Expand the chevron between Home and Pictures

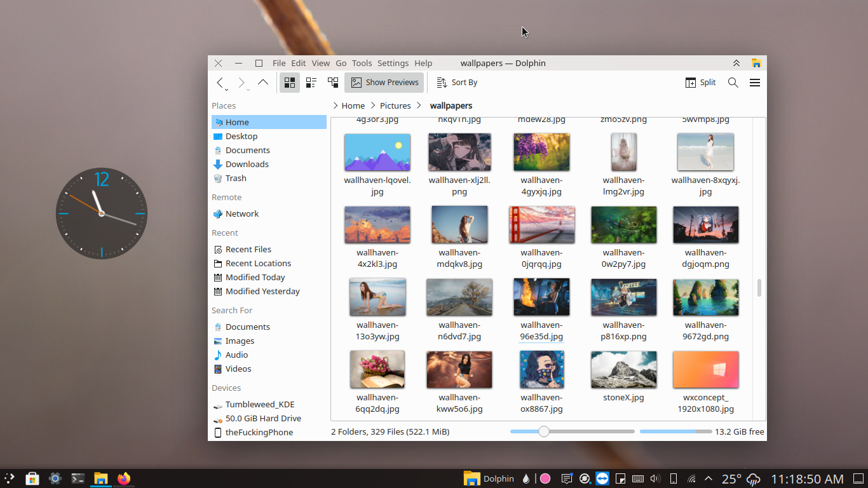[373, 105]
